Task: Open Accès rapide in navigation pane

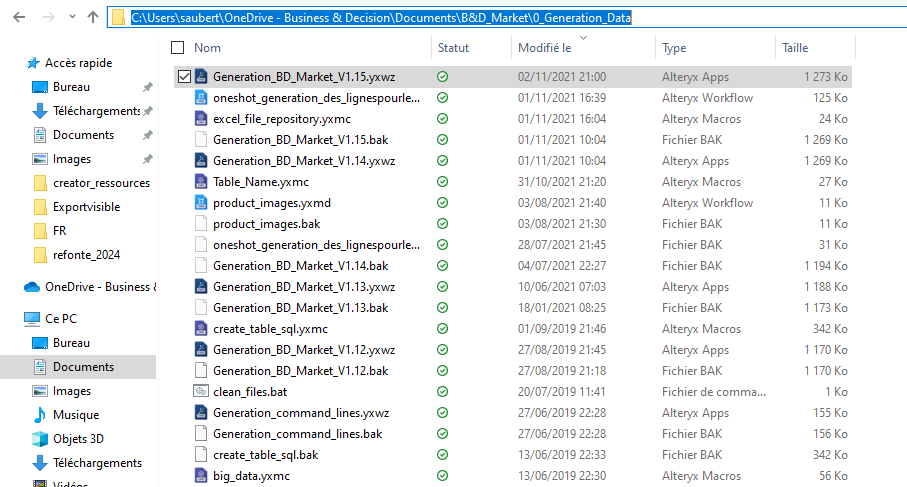Action: 78,63
